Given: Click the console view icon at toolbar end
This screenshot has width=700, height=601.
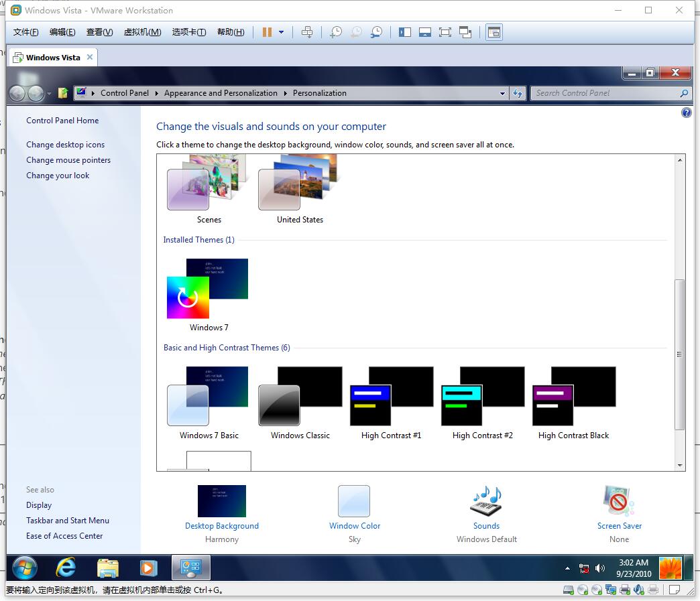Looking at the screenshot, I should (494, 32).
